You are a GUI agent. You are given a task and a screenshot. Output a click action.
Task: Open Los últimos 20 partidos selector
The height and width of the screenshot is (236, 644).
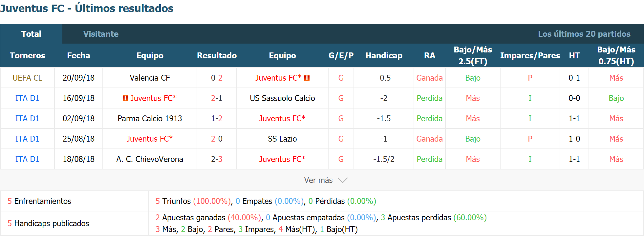pos(584,34)
